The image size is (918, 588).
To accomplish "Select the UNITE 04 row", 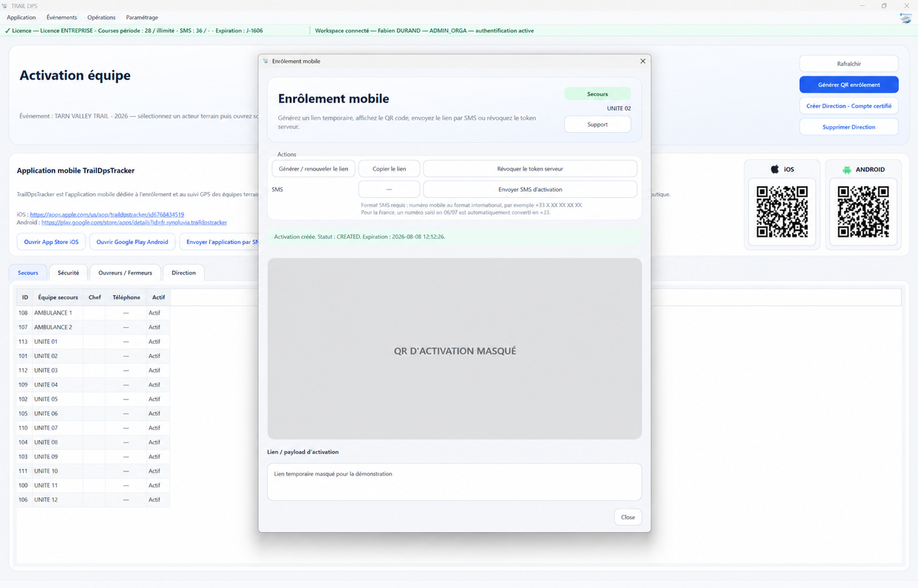I will pyautogui.click(x=93, y=385).
